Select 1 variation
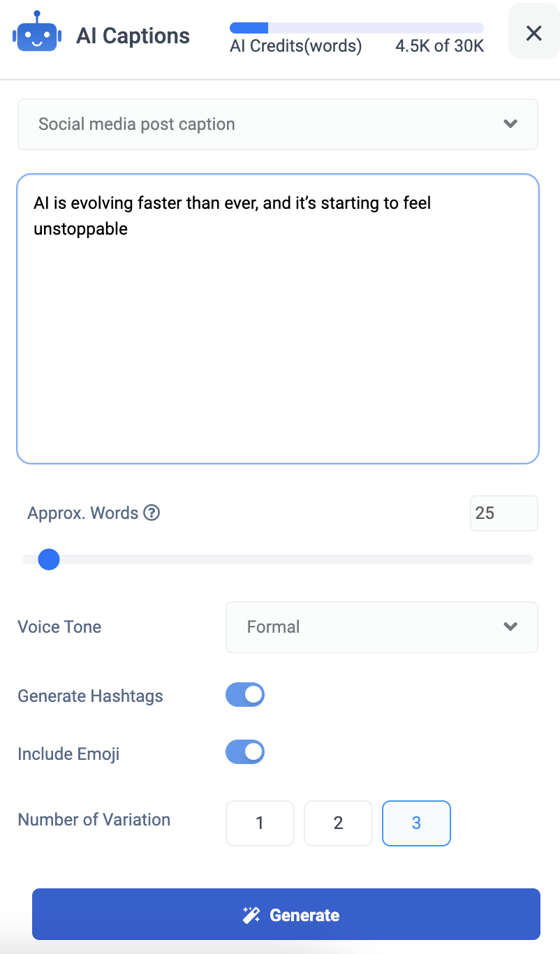The image size is (560, 954). click(x=260, y=823)
